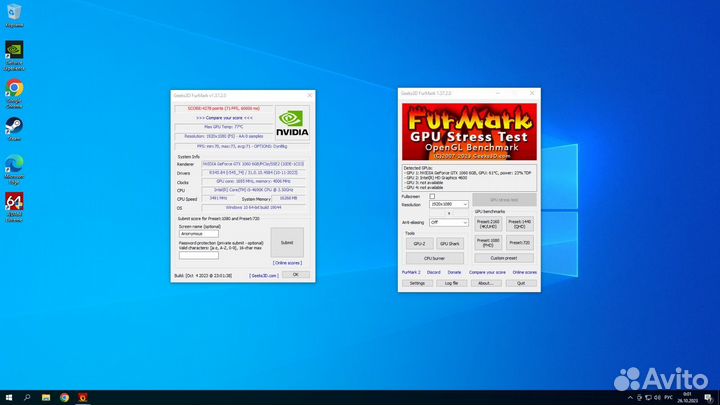Open the notification center icon
This screenshot has width=720, height=405.
tap(709, 398)
